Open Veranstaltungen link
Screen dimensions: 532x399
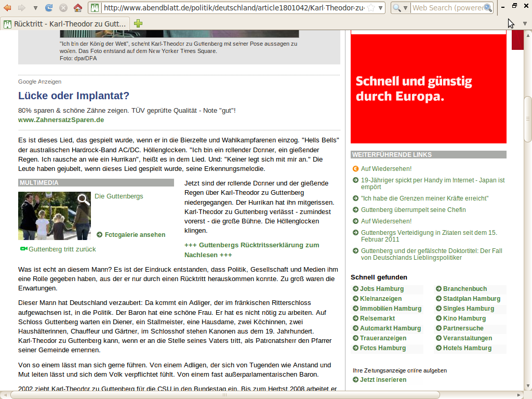pos(468,338)
